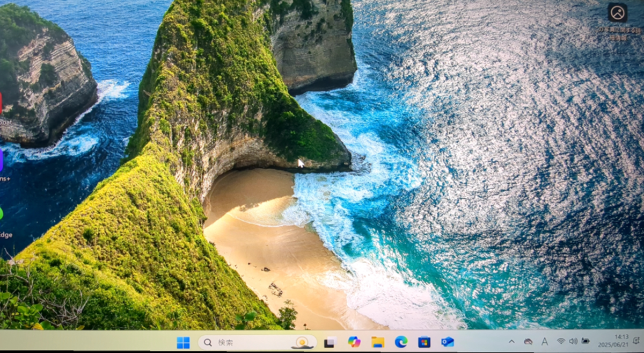The height and width of the screenshot is (353, 644).
Task: Click the battery status tray icon
Action: [586, 341]
